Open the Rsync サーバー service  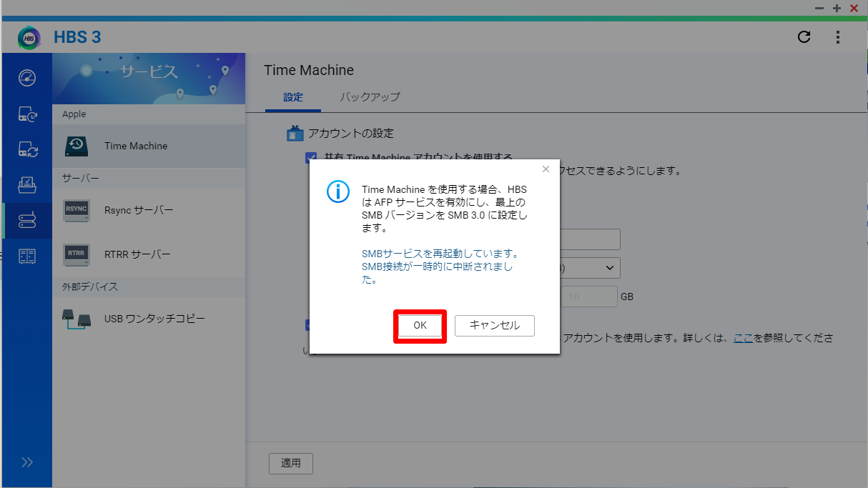click(x=149, y=210)
